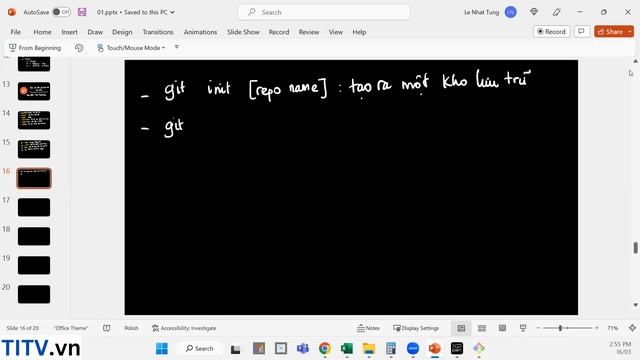Open the Record tab

point(279,32)
